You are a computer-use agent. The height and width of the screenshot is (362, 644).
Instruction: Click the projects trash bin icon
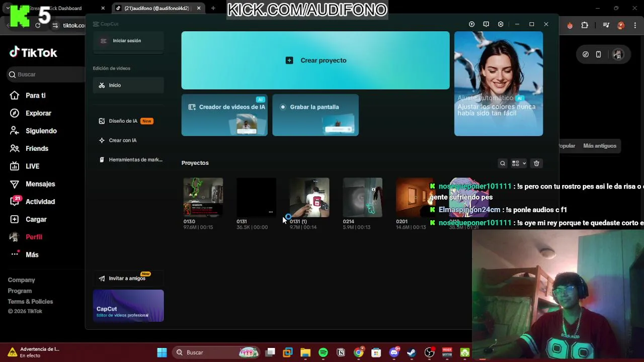point(536,163)
